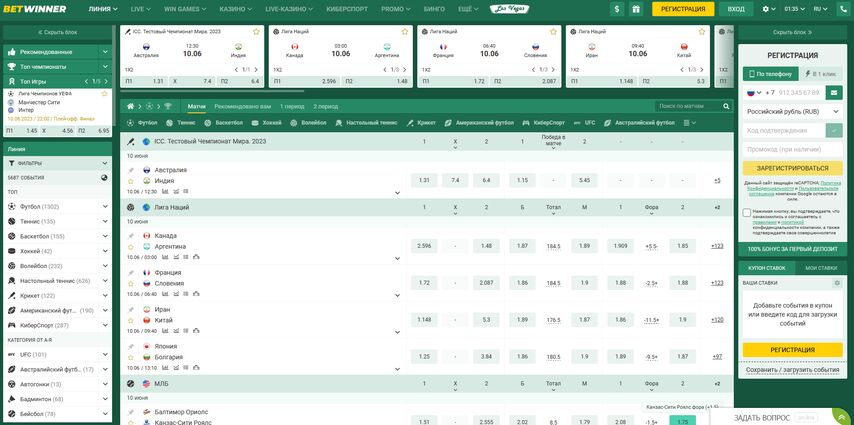This screenshot has height=425, width=854.
Task: Click Сохранить / загрузить события link
Action: coord(792,369)
